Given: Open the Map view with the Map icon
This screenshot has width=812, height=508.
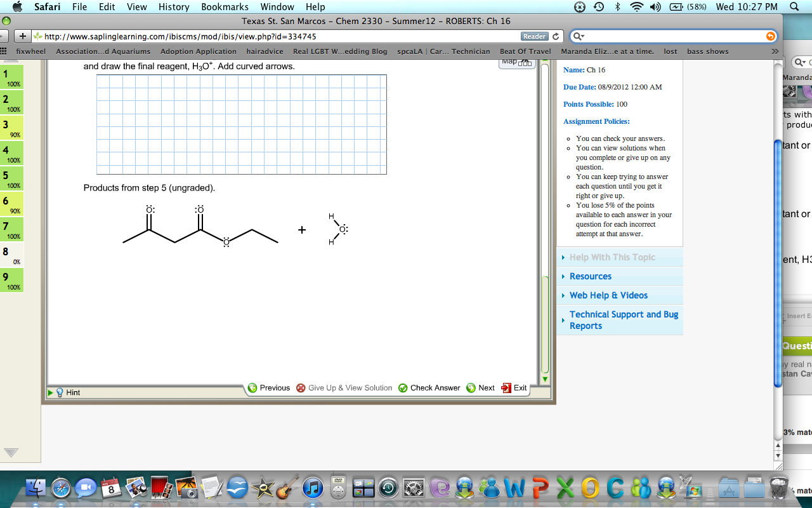Looking at the screenshot, I should (x=516, y=62).
